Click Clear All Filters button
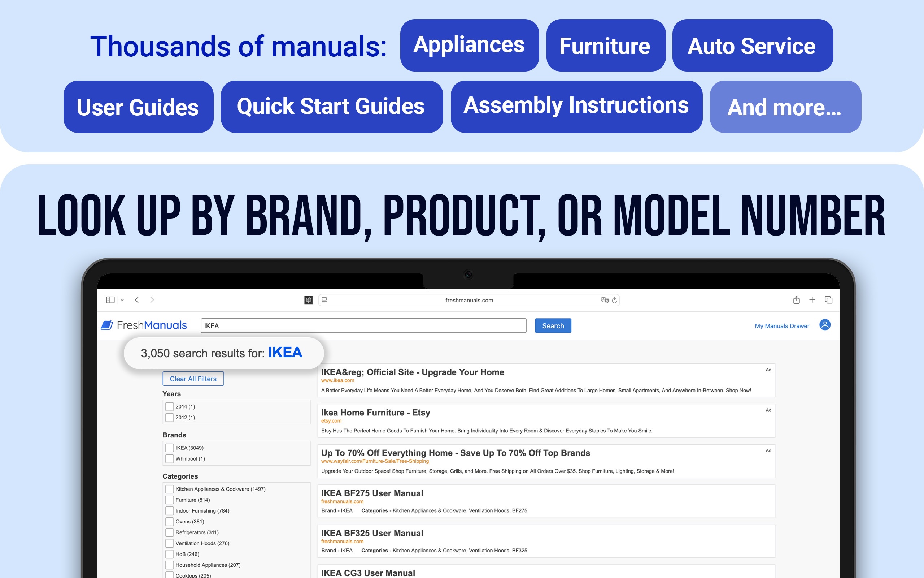Image resolution: width=924 pixels, height=578 pixels. (x=193, y=379)
